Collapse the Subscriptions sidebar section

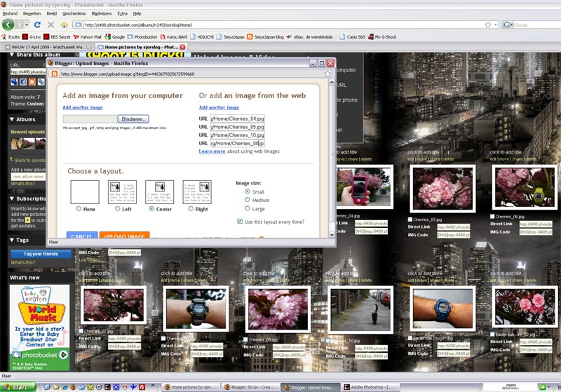12,198
